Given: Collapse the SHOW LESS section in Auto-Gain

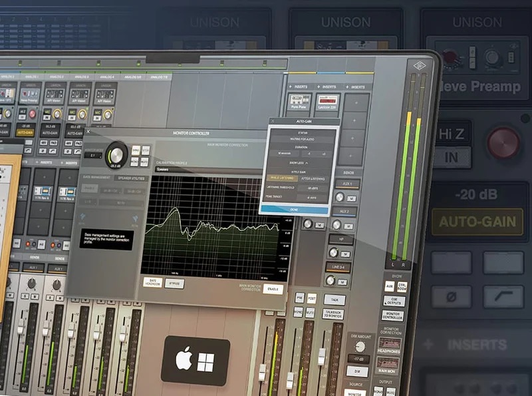Looking at the screenshot, I should [298, 162].
